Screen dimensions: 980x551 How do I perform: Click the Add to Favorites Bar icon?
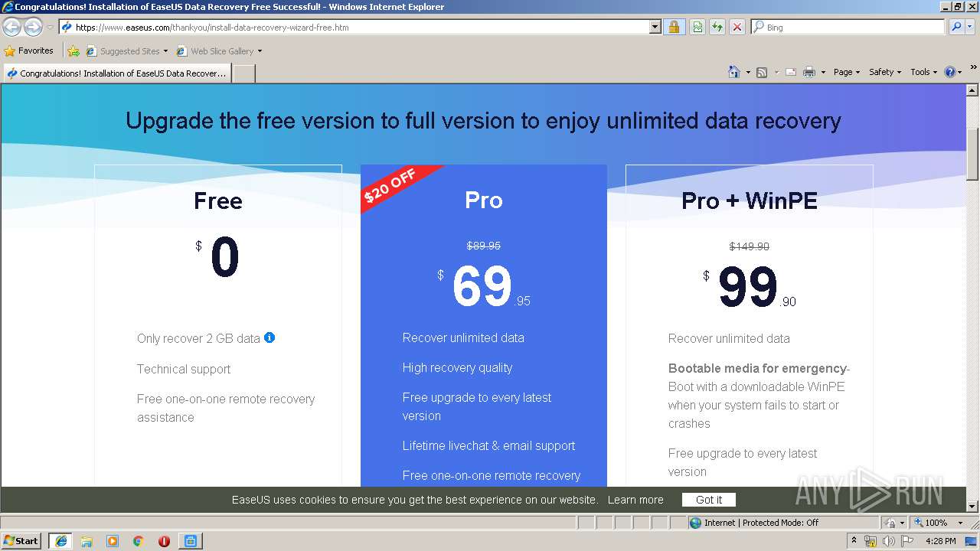pos(73,51)
